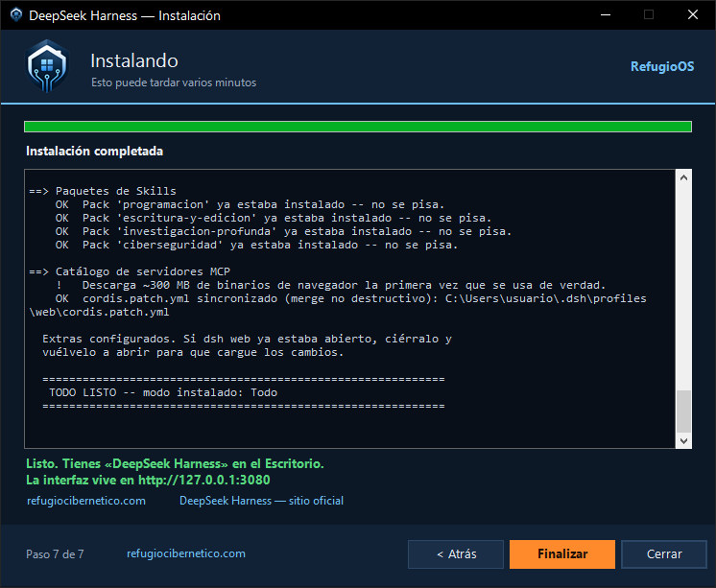Image resolution: width=716 pixels, height=588 pixels.
Task: Click the 'Instalando' heading
Action: click(134, 60)
